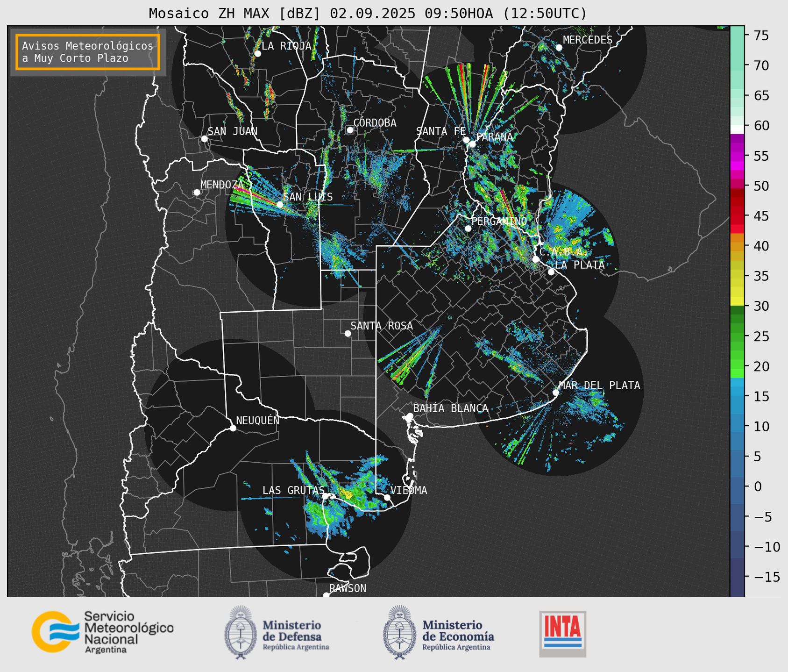The height and width of the screenshot is (672, 788).
Task: Click the Mercedes city marker dot
Action: [x=559, y=48]
